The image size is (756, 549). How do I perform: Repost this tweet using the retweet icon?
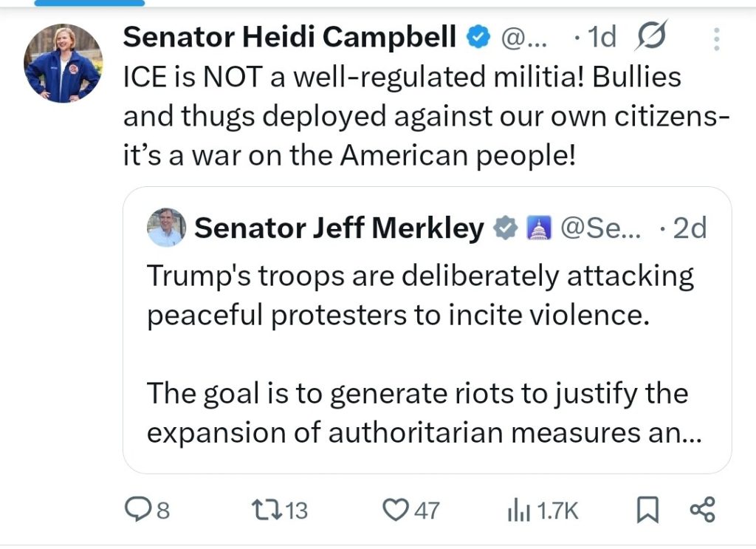click(264, 510)
